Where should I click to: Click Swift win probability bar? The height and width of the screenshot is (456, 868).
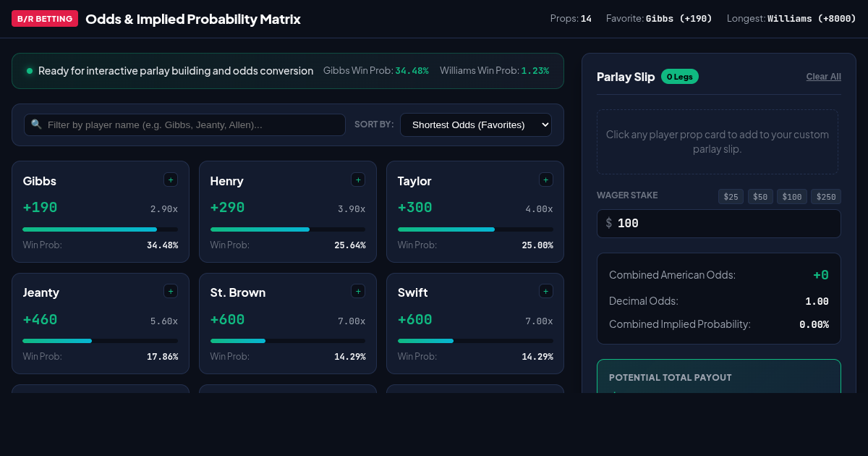tap(475, 341)
